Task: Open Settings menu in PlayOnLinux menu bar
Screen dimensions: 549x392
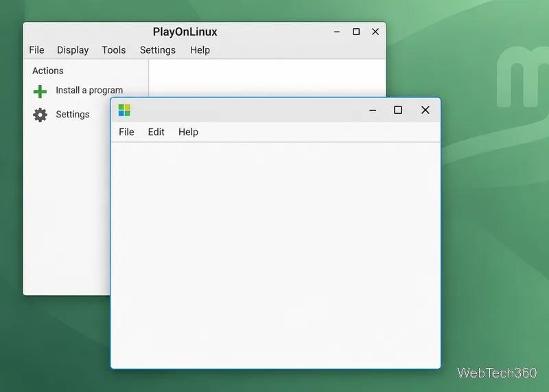Action: pos(158,50)
